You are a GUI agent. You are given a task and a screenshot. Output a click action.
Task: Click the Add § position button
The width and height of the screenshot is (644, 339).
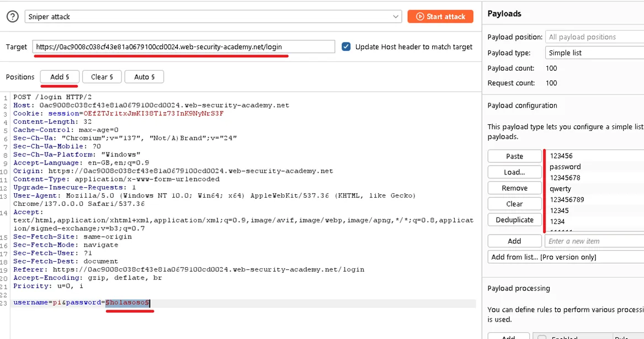(x=60, y=77)
